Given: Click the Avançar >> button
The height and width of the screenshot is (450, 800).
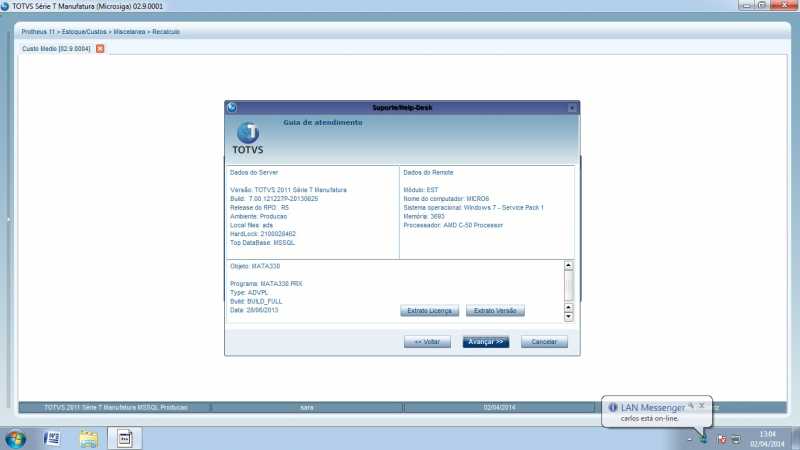Looking at the screenshot, I should [x=486, y=342].
